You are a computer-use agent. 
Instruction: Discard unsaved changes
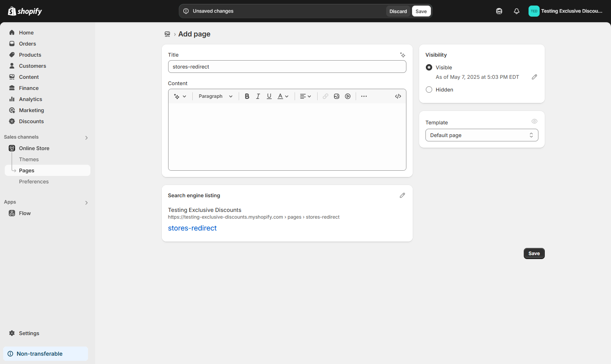click(x=398, y=11)
